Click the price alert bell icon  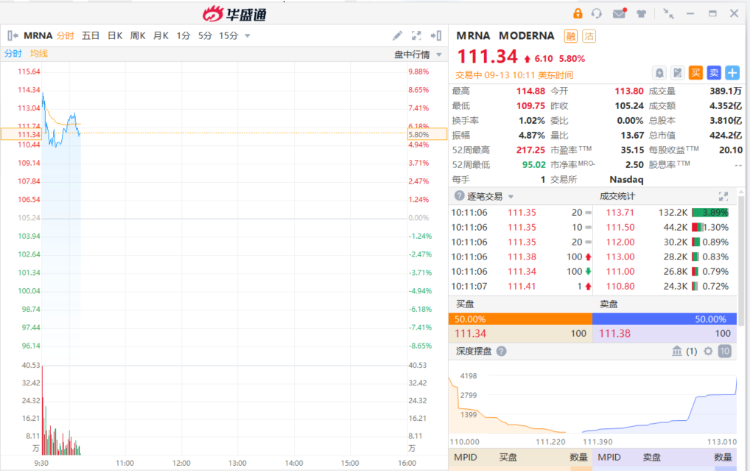659,73
